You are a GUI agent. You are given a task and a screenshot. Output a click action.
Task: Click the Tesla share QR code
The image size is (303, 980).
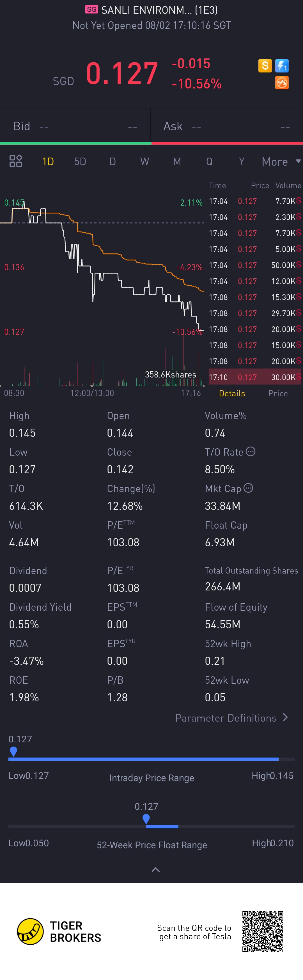tap(263, 931)
